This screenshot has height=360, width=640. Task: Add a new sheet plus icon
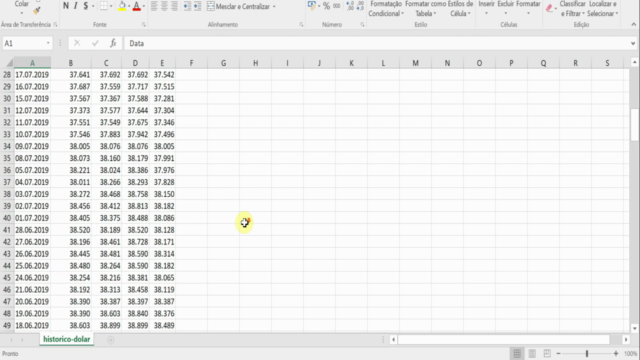(111, 340)
